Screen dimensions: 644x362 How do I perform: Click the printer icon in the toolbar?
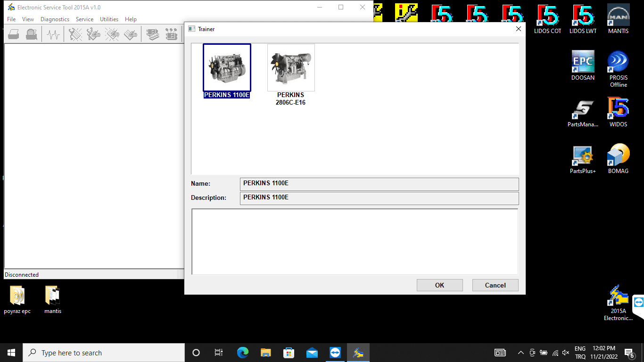click(14, 34)
